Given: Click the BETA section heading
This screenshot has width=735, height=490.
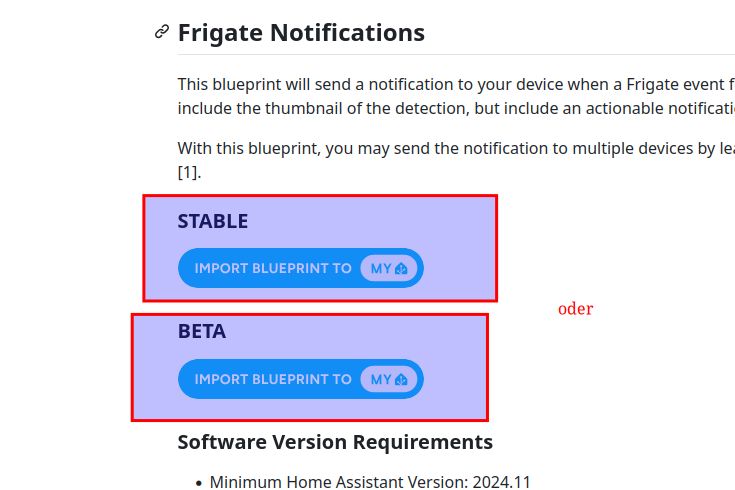Looking at the screenshot, I should tap(202, 332).
